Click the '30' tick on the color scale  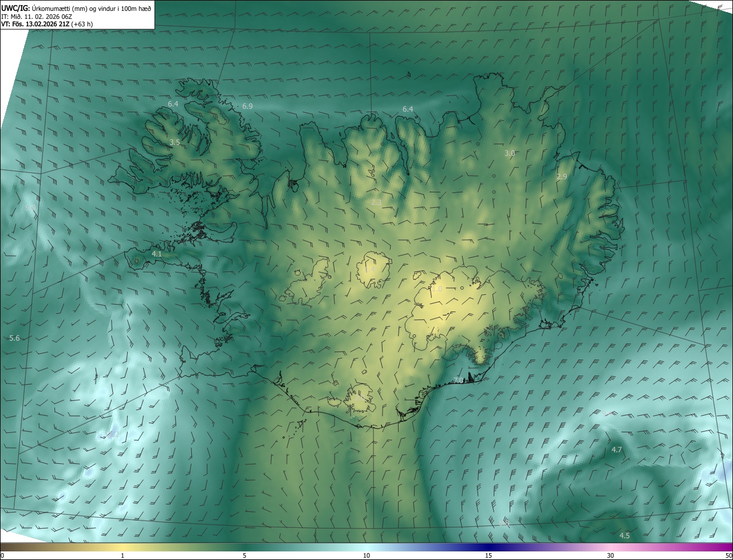[610, 555]
